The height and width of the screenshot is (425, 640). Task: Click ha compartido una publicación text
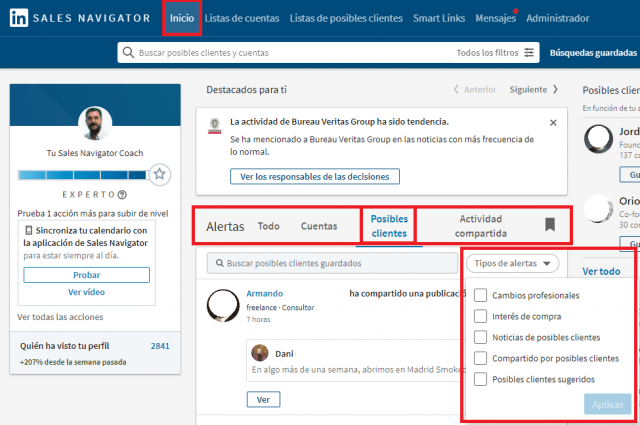coord(407,294)
